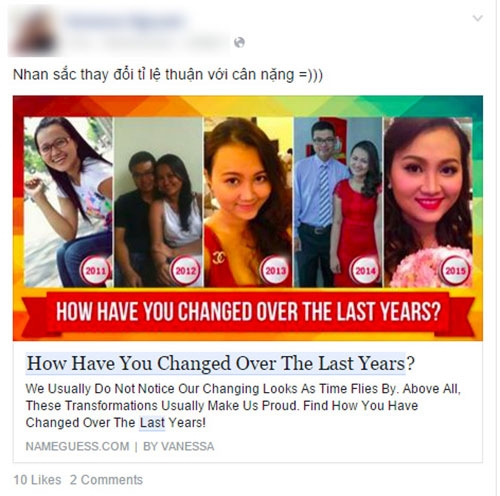
Task: Click the link description text paragraph
Action: 243,406
